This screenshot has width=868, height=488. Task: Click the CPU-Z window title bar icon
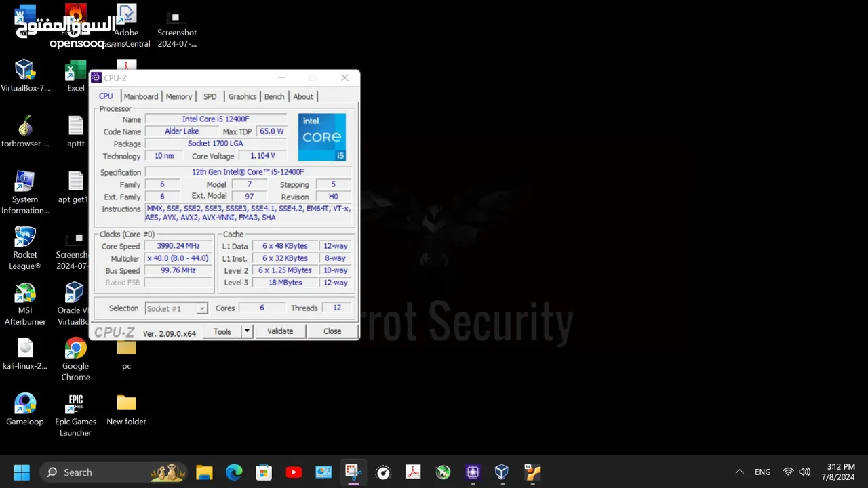96,77
